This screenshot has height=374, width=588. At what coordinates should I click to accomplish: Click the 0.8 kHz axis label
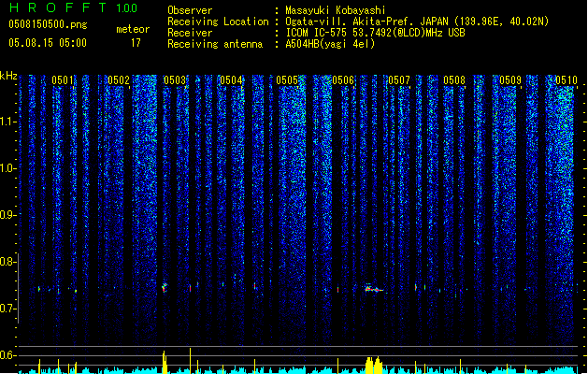click(x=8, y=262)
